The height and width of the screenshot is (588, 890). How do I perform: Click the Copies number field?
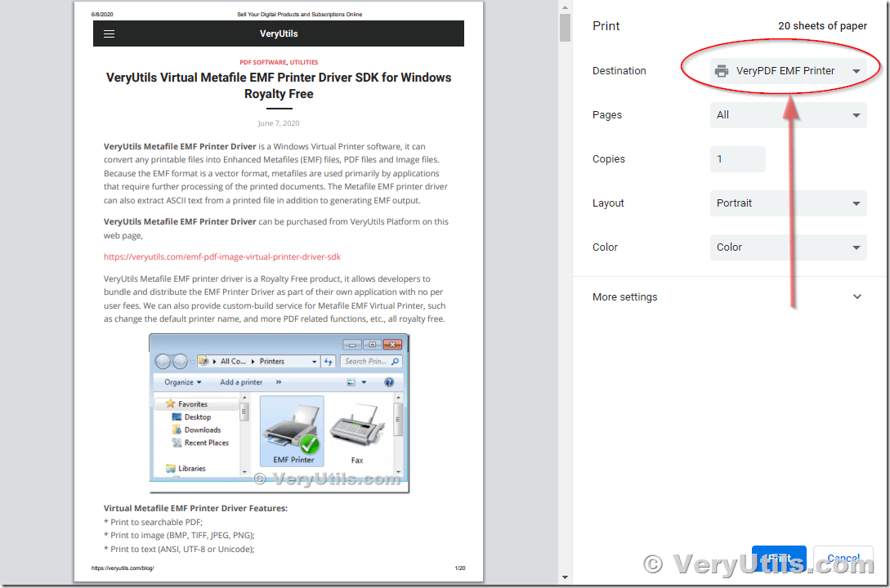click(737, 159)
